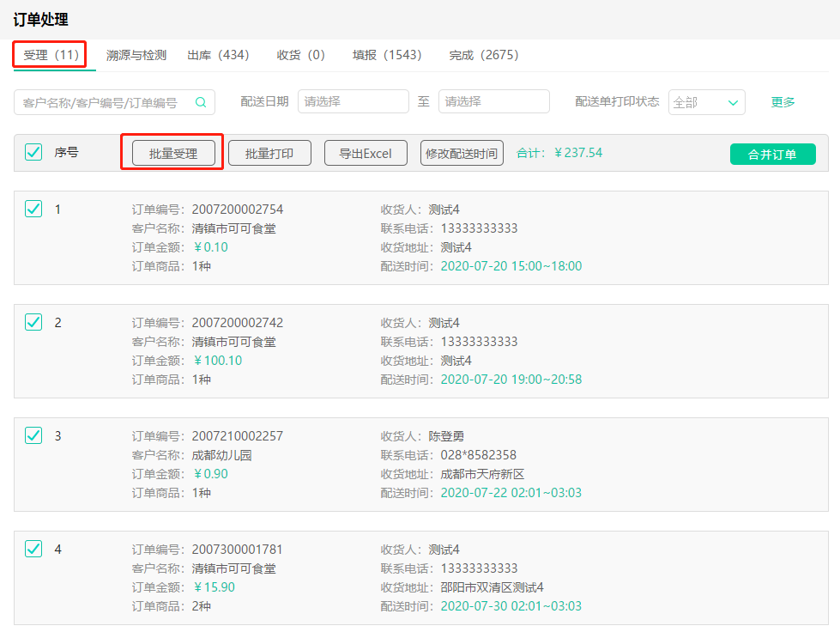840x632 pixels.
Task: Open the 填报 (1543) tab
Action: (x=387, y=55)
